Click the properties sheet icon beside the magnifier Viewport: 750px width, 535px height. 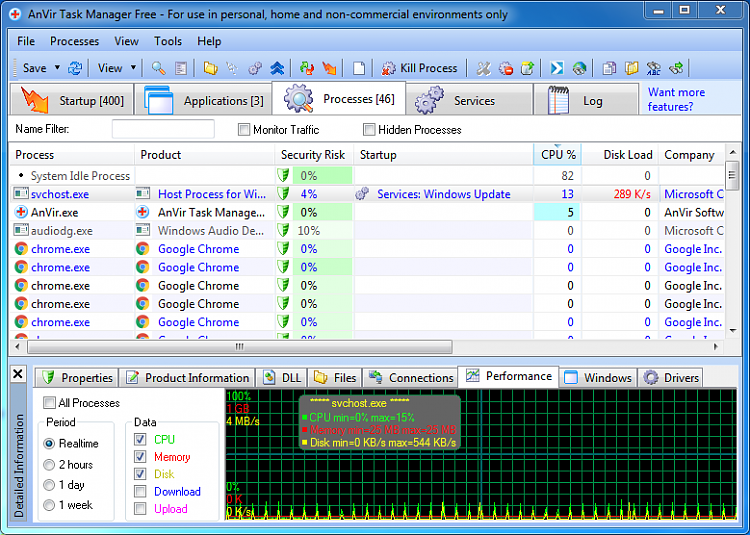tap(181, 68)
